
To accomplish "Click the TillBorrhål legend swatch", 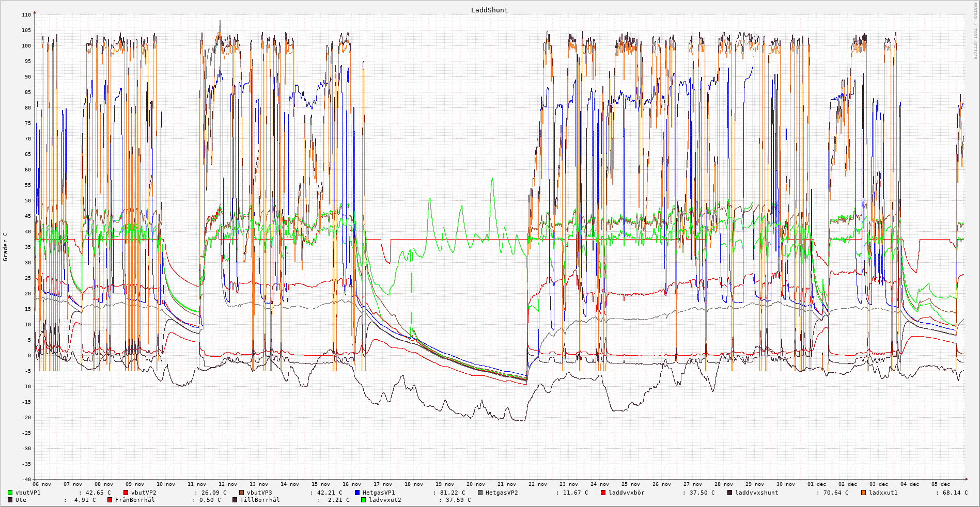I will click(235, 500).
